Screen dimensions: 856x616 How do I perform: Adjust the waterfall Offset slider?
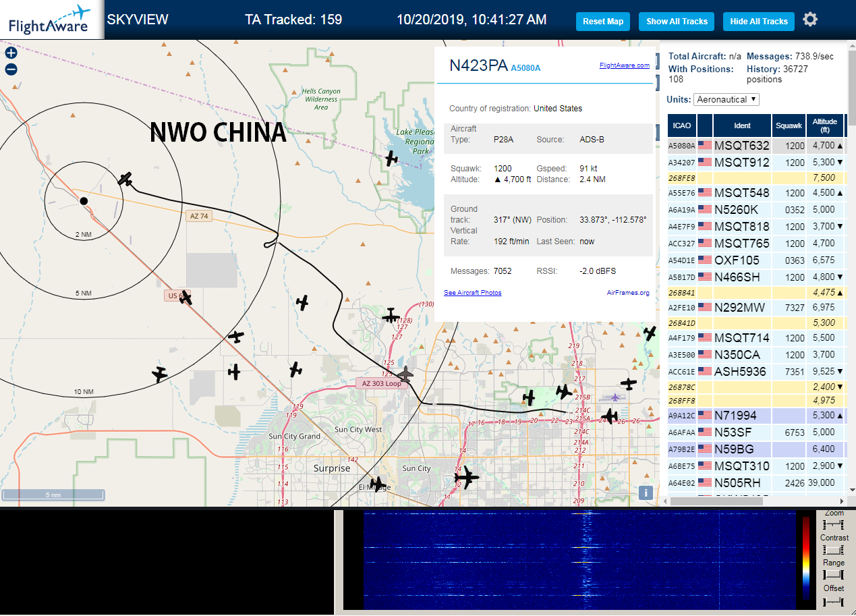point(834,600)
